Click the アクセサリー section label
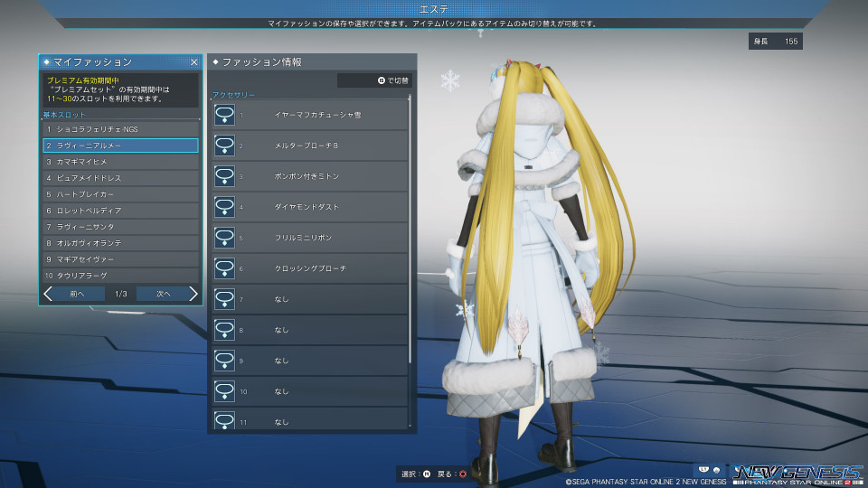868x488 pixels. [x=233, y=95]
